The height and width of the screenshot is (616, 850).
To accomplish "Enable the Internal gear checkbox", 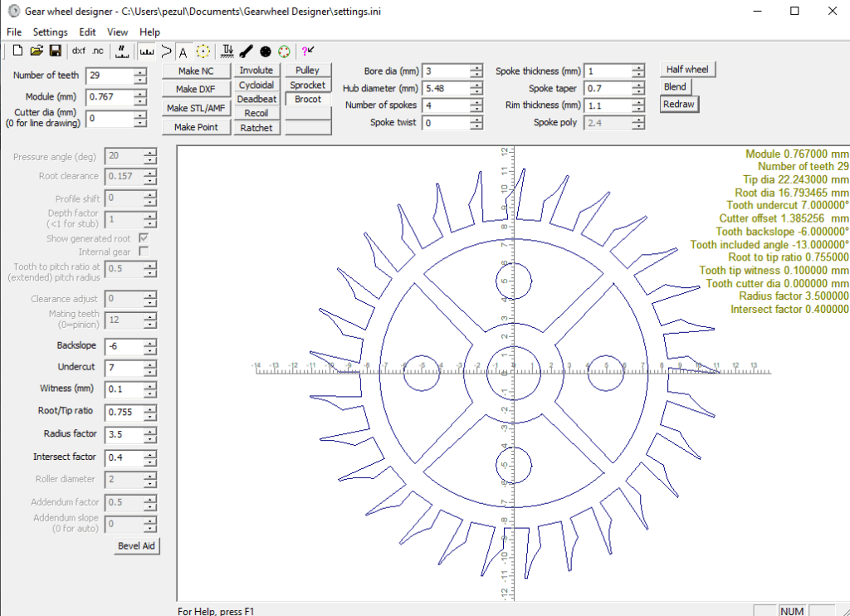I will point(144,252).
